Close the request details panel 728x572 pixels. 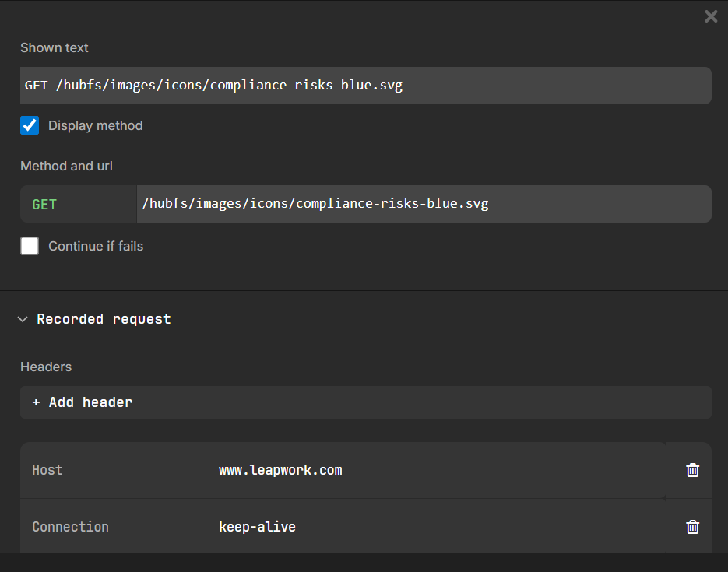click(711, 16)
